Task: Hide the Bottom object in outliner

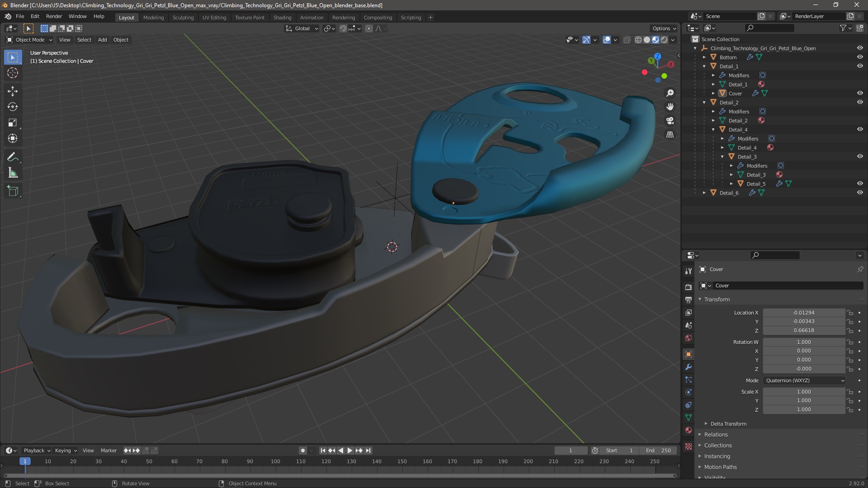Action: click(860, 57)
